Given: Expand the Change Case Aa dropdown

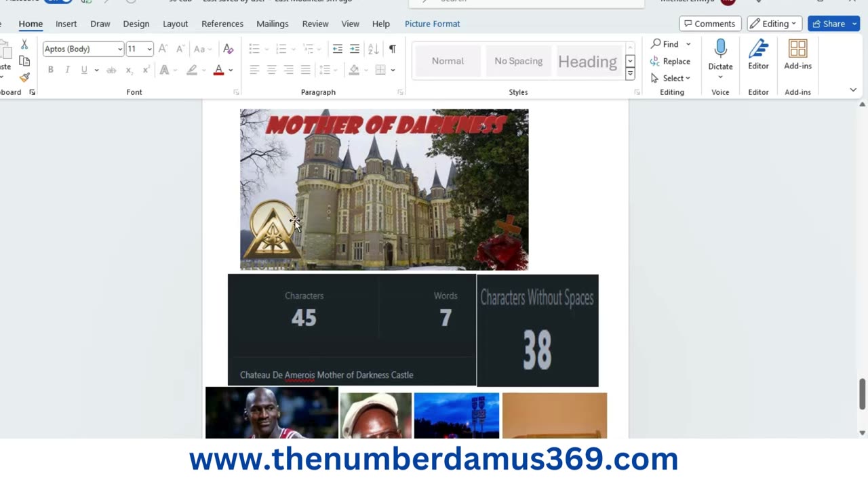Looking at the screenshot, I should coord(211,49).
